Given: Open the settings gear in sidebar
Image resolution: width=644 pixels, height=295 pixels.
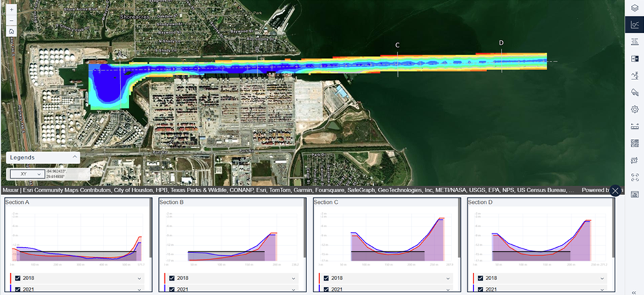Looking at the screenshot, I should point(634,110).
